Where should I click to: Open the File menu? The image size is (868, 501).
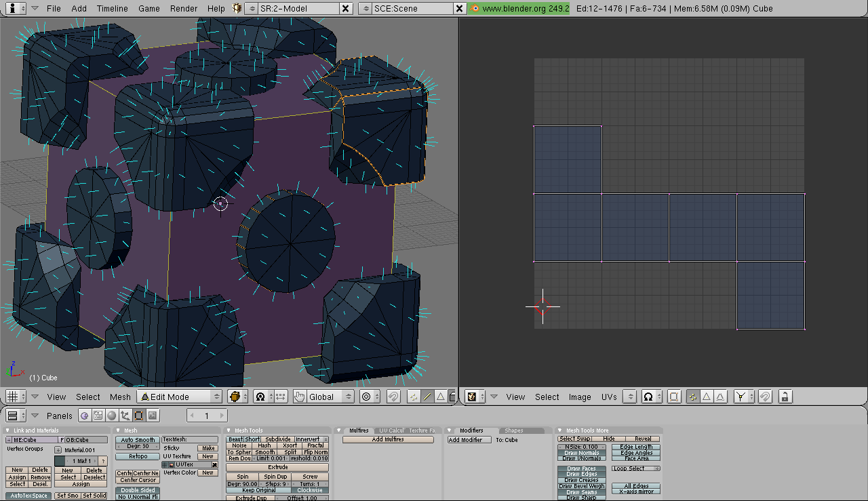pos(54,8)
